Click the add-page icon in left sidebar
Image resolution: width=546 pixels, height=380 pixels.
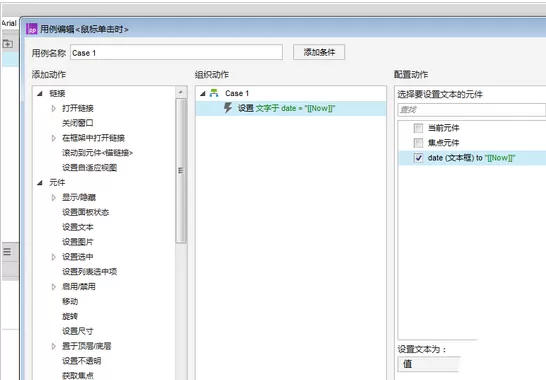8,44
